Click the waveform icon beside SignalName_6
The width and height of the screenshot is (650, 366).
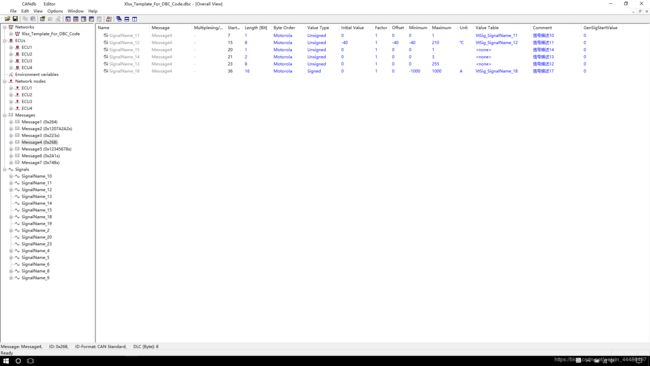(x=17, y=264)
